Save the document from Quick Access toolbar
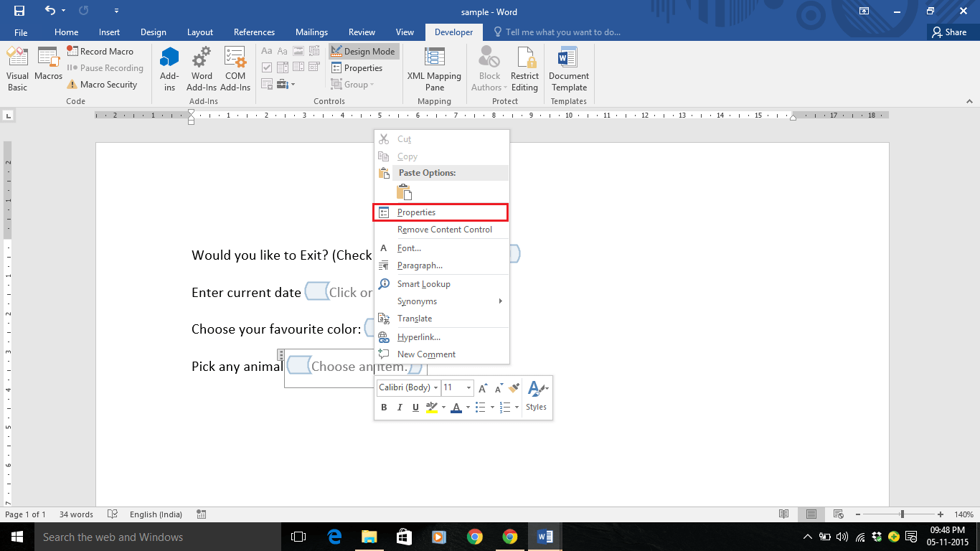 tap(19, 11)
